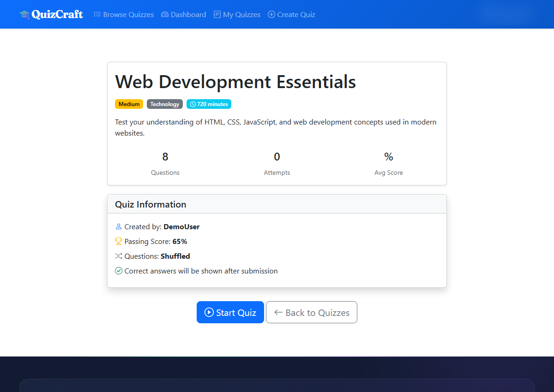Click the Dashboard speedometer icon
The width and height of the screenshot is (554, 392).
point(165,15)
